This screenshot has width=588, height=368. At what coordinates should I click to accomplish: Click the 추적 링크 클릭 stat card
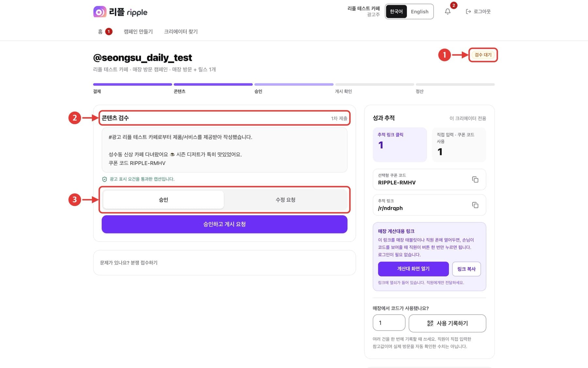pyautogui.click(x=400, y=145)
